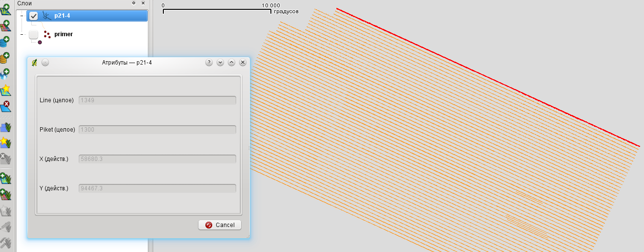Viewport: 644px width, 252px height.
Task: Click the Y field showing 94467.3
Action: coord(157,188)
